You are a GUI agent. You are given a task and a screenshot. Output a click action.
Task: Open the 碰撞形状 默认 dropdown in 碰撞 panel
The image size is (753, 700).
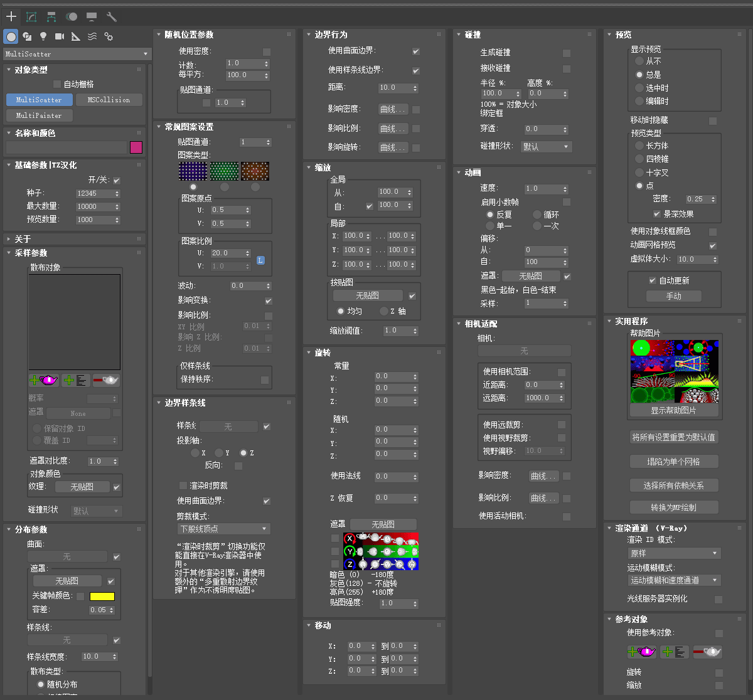click(546, 147)
